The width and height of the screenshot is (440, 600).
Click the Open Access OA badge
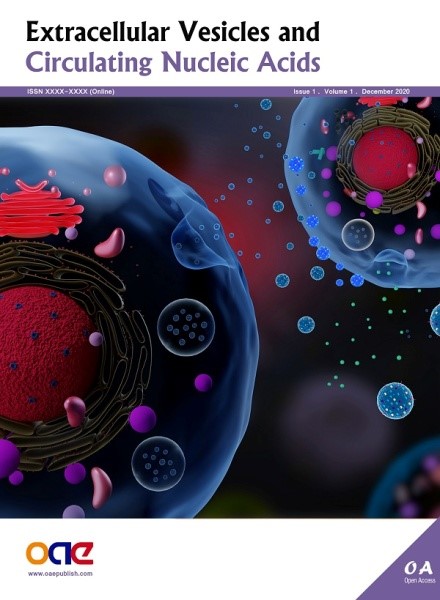pyautogui.click(x=419, y=572)
